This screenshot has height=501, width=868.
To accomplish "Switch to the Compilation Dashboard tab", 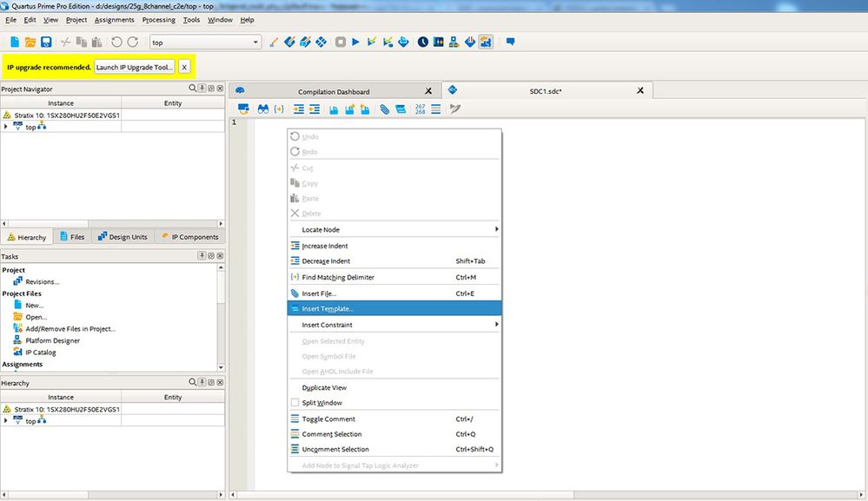I will [334, 90].
